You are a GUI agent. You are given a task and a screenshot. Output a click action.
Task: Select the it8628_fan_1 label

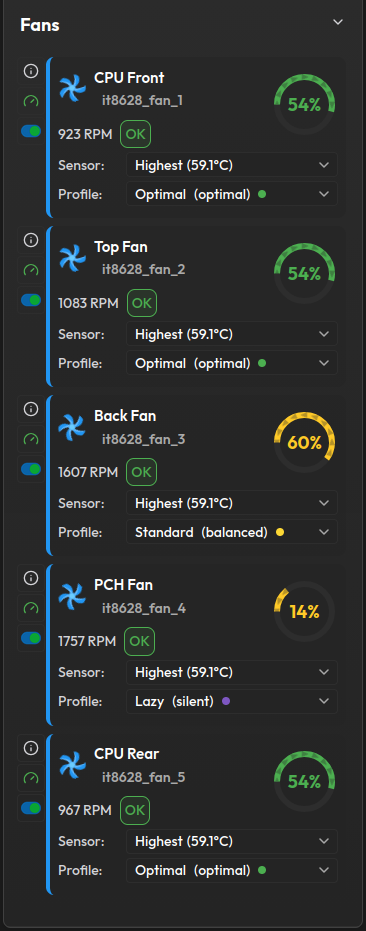point(143,101)
